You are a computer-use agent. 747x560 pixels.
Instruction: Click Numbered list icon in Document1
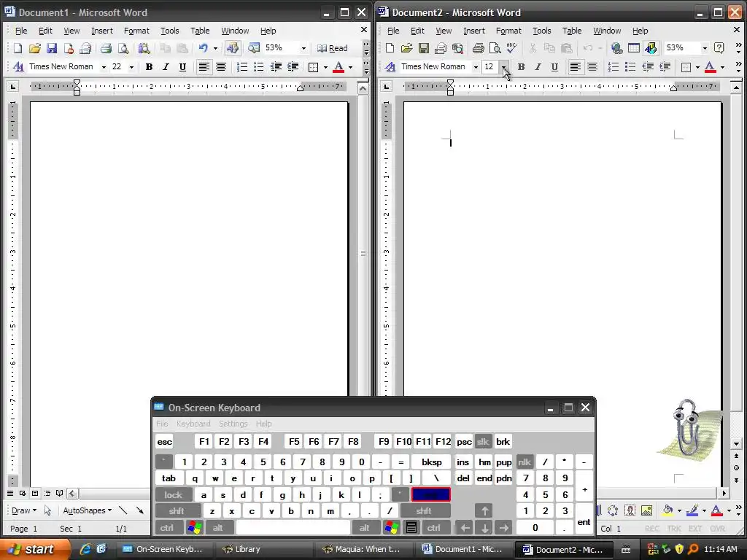tap(242, 66)
